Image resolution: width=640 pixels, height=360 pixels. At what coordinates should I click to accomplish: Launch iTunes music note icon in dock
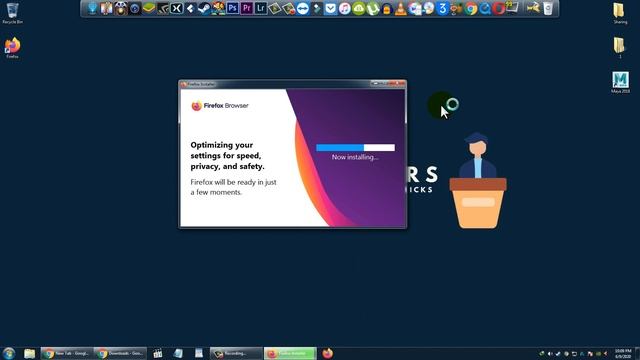click(x=344, y=9)
